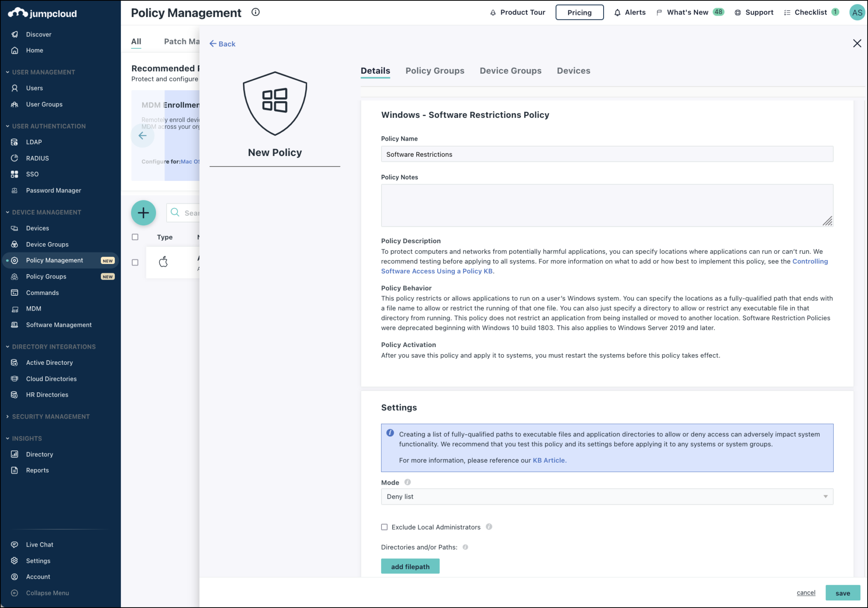
Task: Open the Mode dropdown showing Deny list
Action: 607,496
